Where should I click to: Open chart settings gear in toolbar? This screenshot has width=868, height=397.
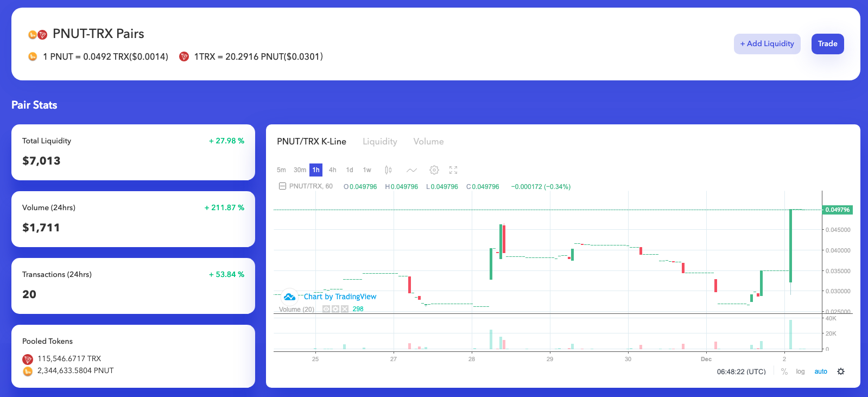coord(434,170)
